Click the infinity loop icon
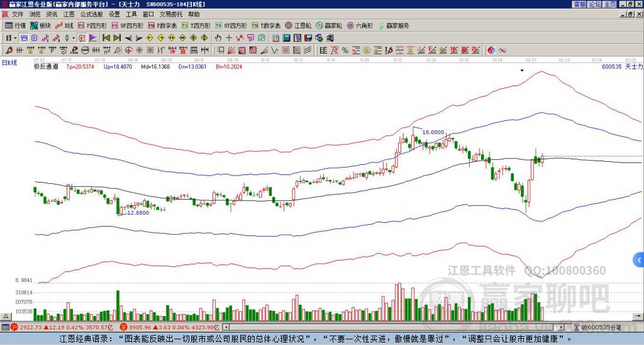The height and width of the screenshot is (345, 644). [x=502, y=50]
